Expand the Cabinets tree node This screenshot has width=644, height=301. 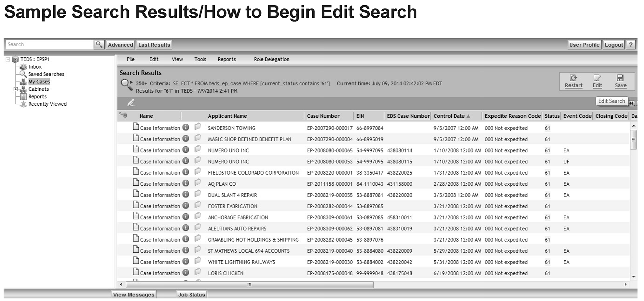(15, 89)
